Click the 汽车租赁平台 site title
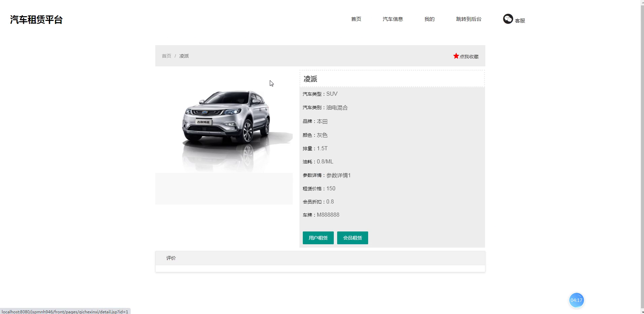The image size is (644, 314). click(36, 20)
